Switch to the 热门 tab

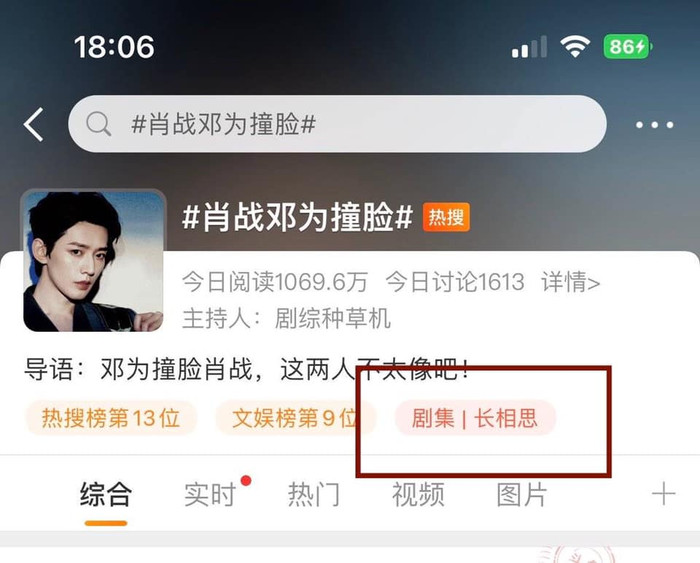[314, 494]
